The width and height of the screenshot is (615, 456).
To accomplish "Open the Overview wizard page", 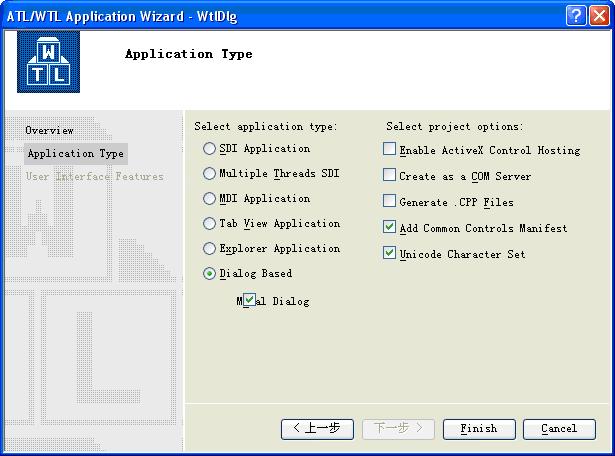I will click(49, 131).
